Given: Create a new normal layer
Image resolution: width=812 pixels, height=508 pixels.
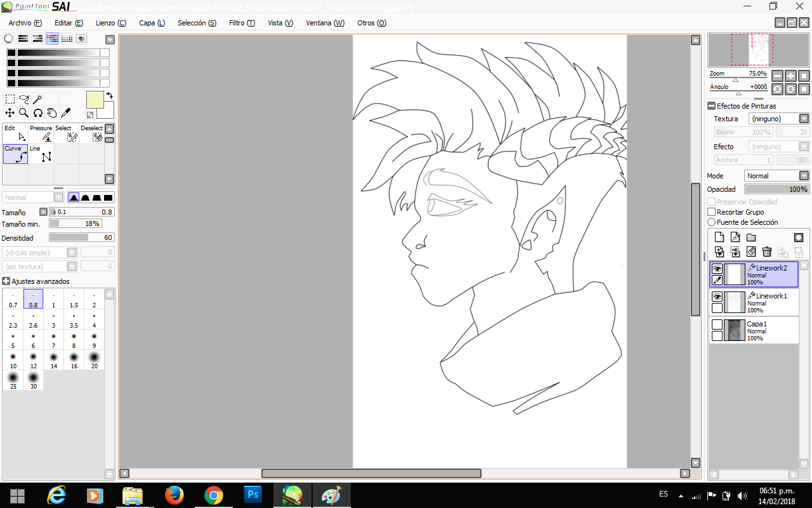Looking at the screenshot, I should click(x=719, y=237).
